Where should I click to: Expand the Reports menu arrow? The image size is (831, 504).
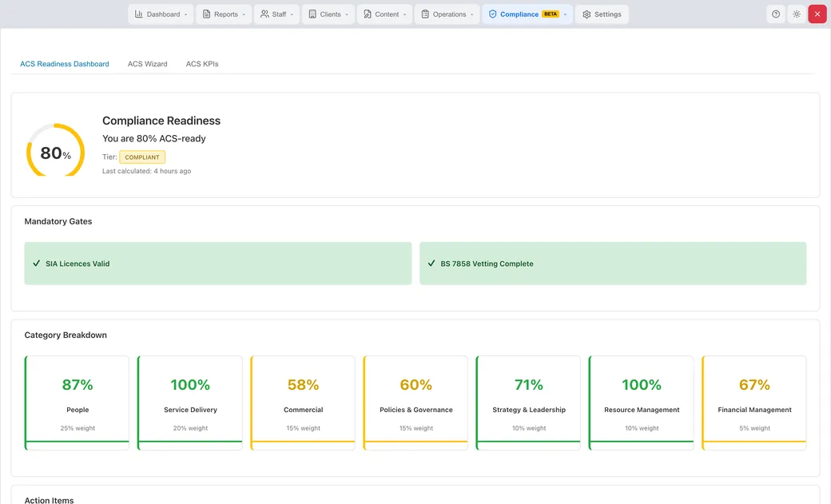[244, 15]
